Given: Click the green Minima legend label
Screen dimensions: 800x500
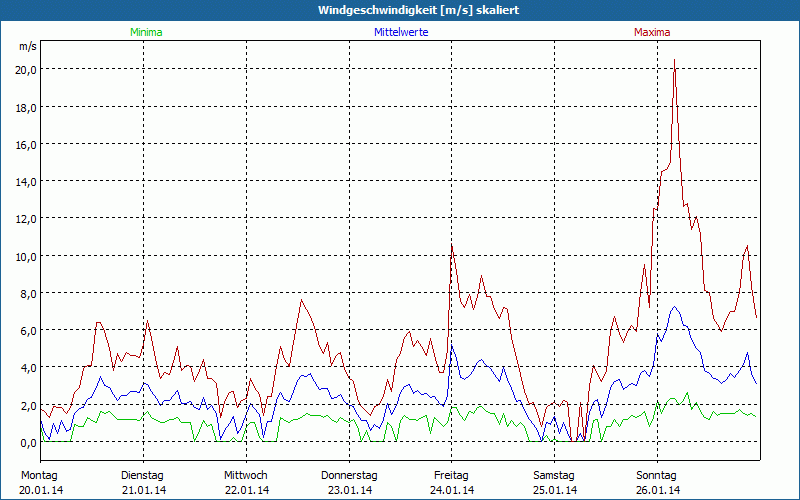Looking at the screenshot, I should click(145, 32).
